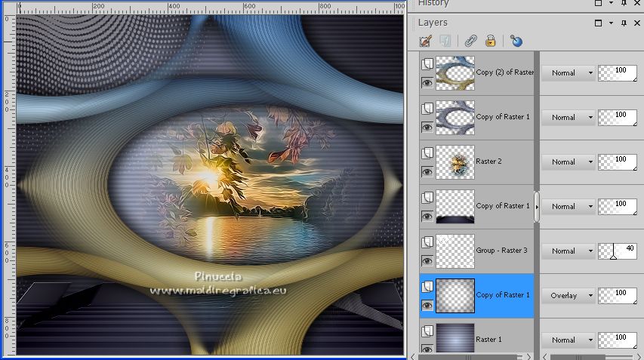
Task: Select the highlighted Copy of Raster 1 layer name
Action: click(x=503, y=295)
